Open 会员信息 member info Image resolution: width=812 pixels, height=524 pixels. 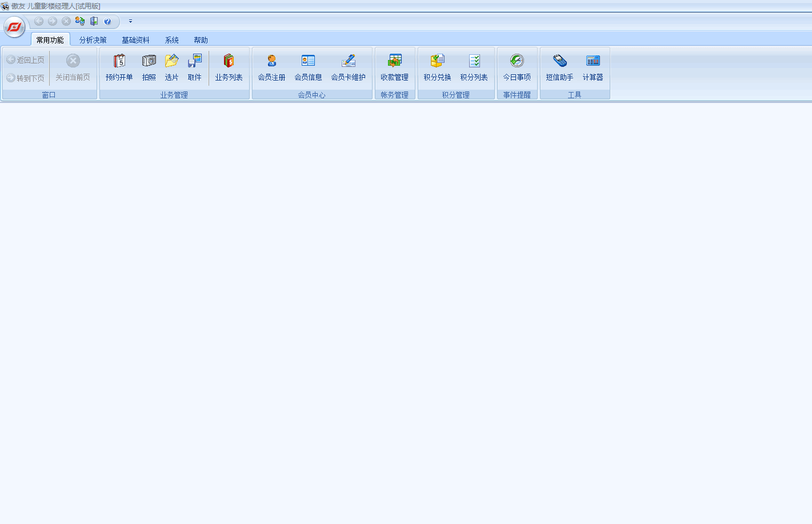pyautogui.click(x=308, y=67)
